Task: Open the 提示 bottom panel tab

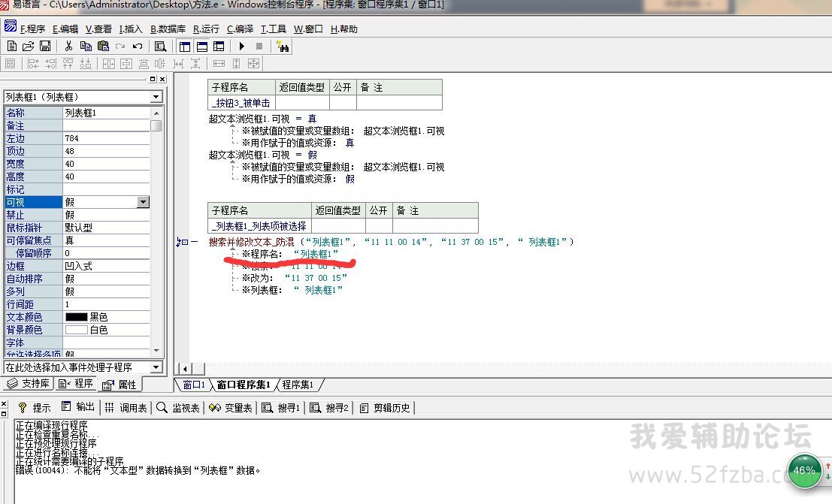Action: (x=35, y=408)
